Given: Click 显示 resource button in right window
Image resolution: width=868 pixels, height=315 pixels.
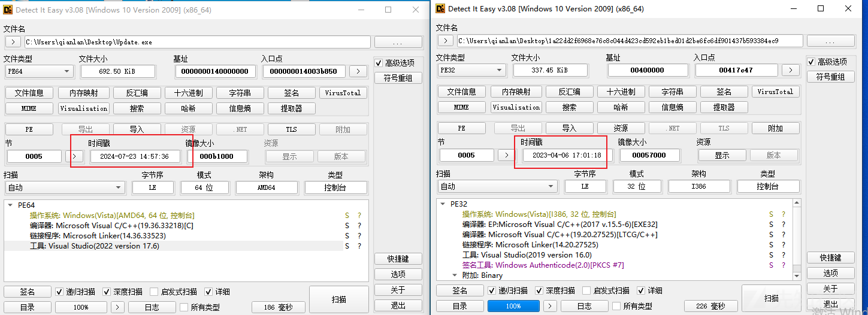Looking at the screenshot, I should tap(722, 155).
